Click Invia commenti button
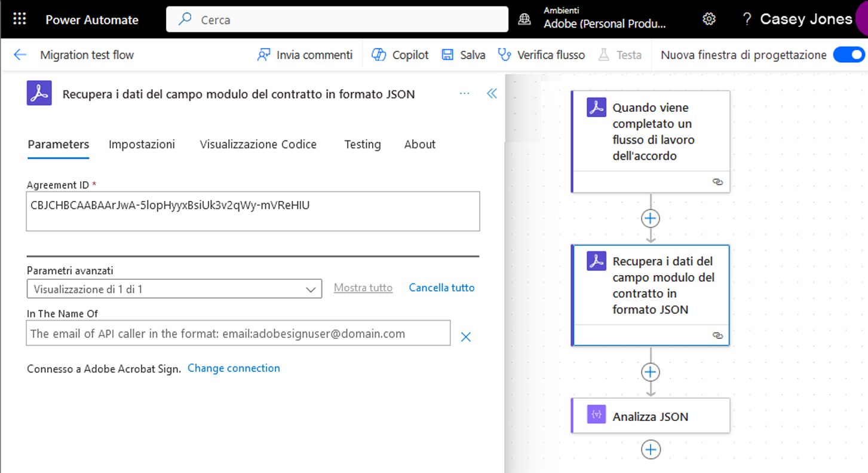The image size is (868, 473). [x=305, y=55]
